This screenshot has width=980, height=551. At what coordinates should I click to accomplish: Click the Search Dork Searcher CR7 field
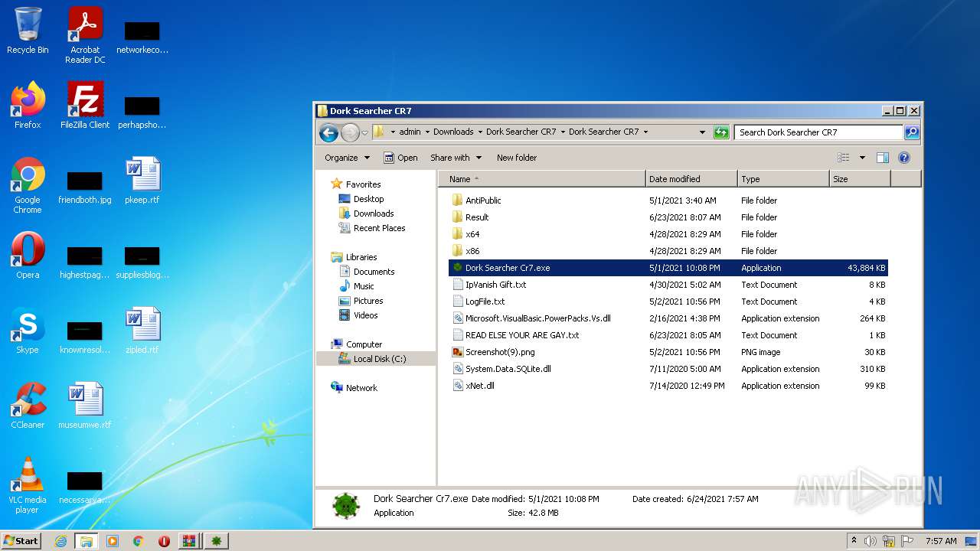[818, 132]
